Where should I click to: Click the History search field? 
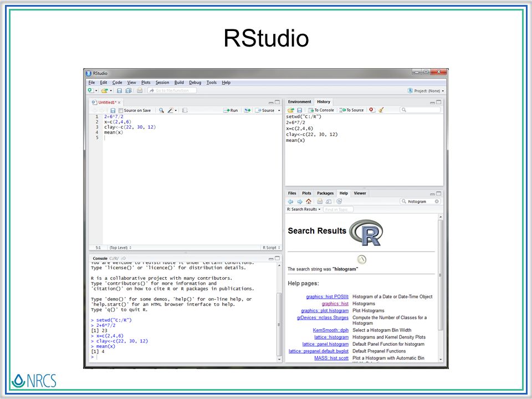[420, 110]
